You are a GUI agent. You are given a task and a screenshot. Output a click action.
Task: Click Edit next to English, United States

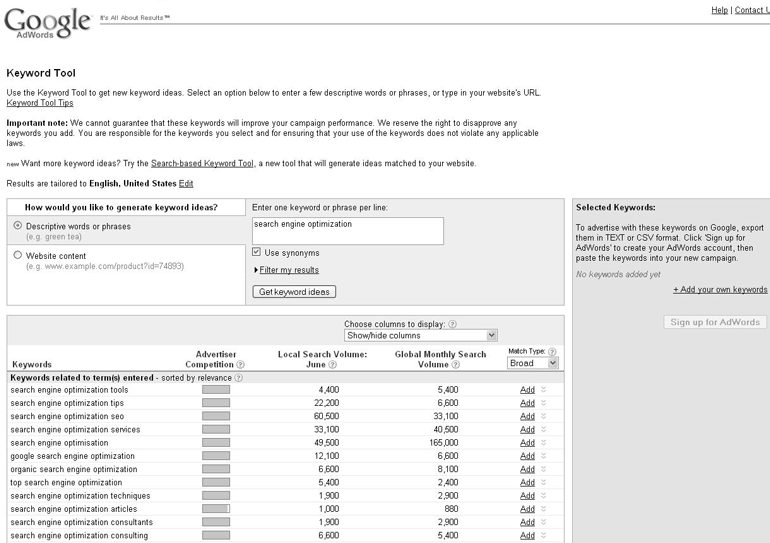186,184
